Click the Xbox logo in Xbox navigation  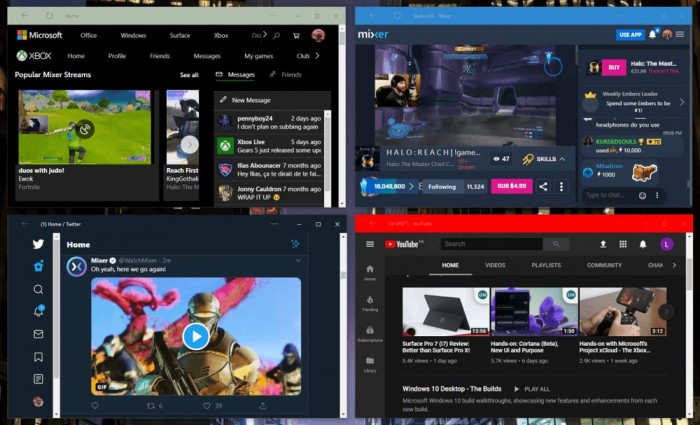(33, 56)
